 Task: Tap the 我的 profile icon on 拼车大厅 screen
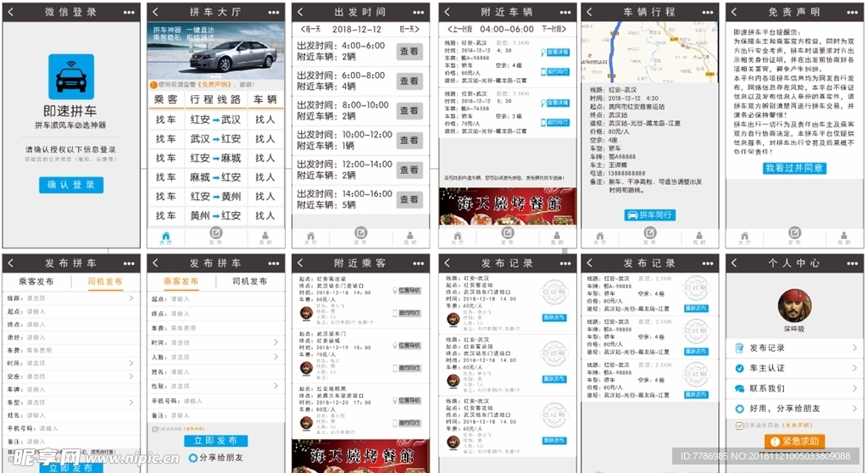click(265, 238)
